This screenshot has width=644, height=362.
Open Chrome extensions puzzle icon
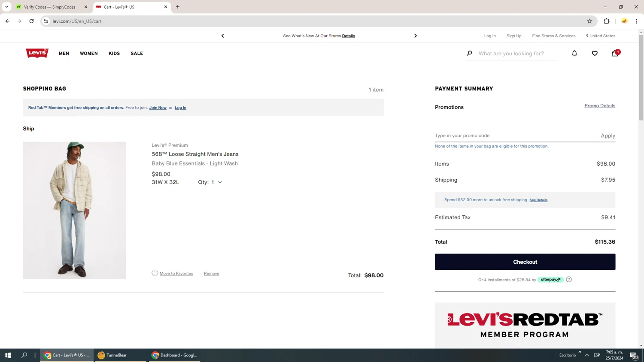(x=607, y=21)
